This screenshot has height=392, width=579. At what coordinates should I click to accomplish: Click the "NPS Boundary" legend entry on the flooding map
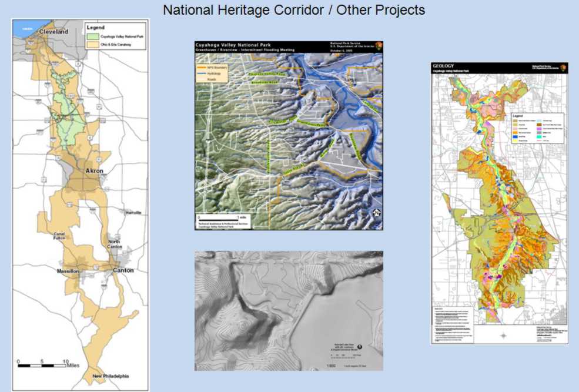(212, 68)
